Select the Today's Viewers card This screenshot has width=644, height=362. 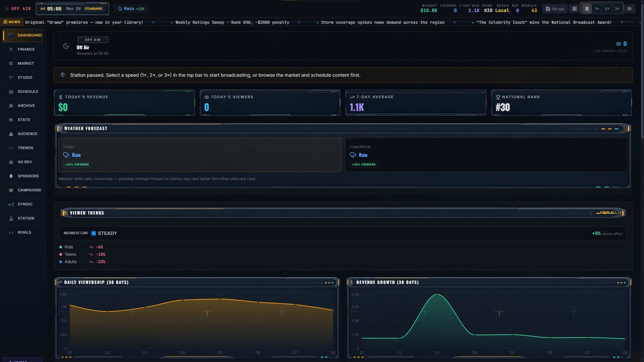tap(270, 103)
